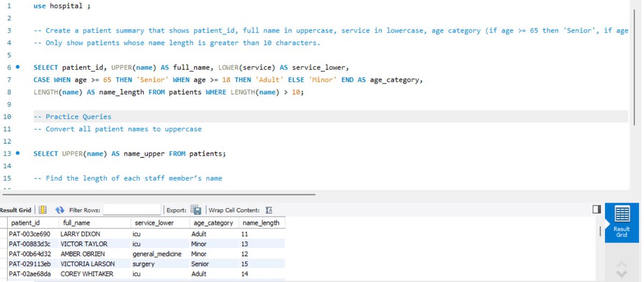Click the statement marker dot on line 13

click(18, 153)
